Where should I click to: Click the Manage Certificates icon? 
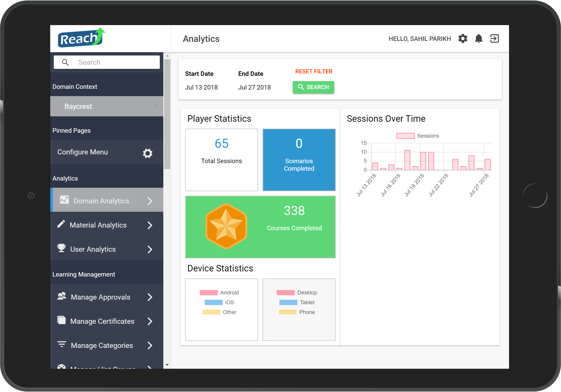[x=61, y=320]
